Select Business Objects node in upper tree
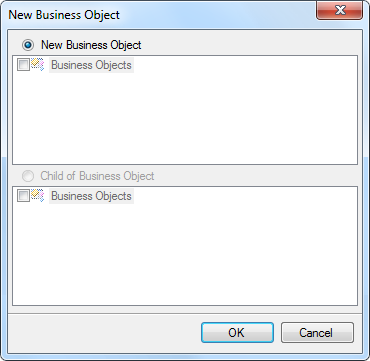This screenshot has width=370, height=361. click(91, 65)
